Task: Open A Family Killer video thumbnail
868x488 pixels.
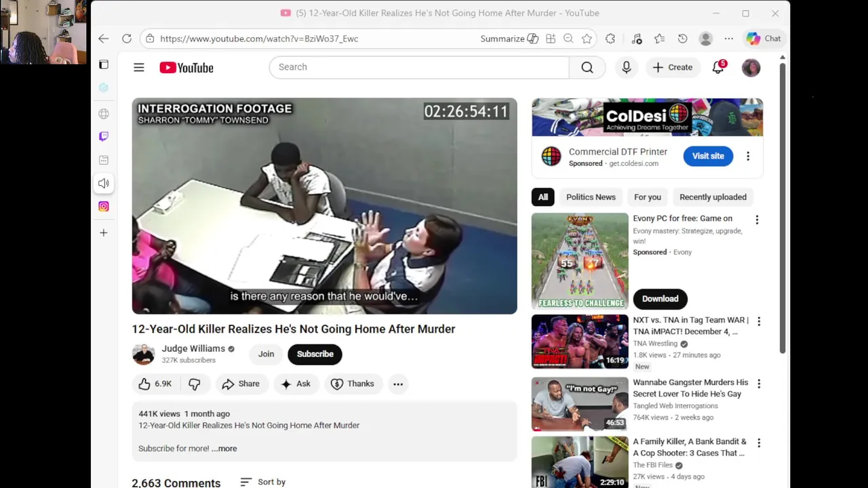Action: click(580, 462)
